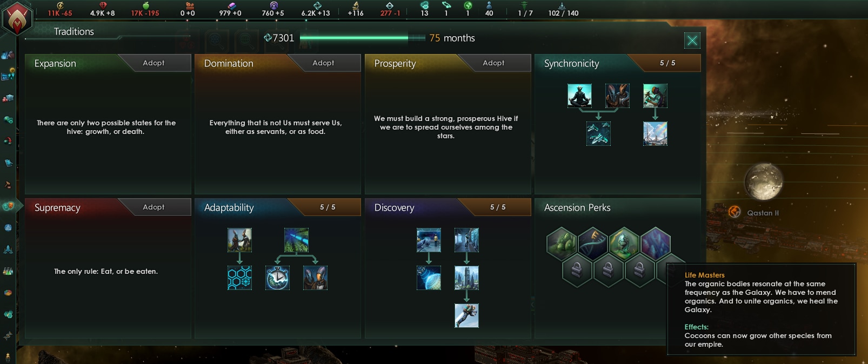
Task: Click the spaceships Synchronicity tradition icon
Action: coord(598,133)
